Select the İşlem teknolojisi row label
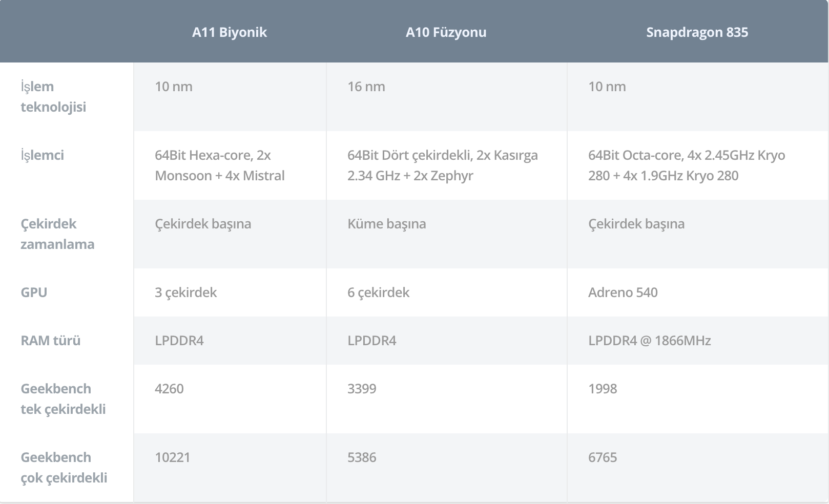The height and width of the screenshot is (504, 829). point(53,97)
